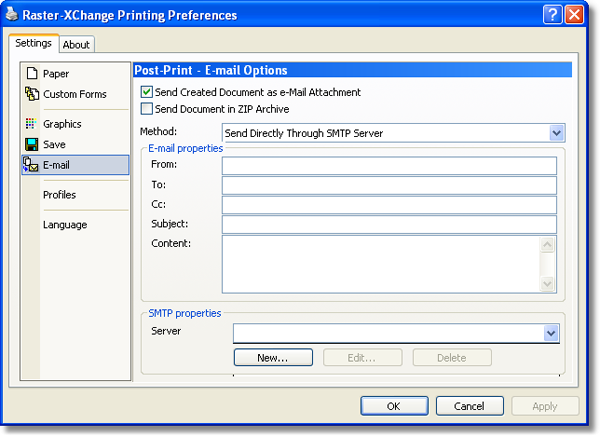Image resolution: width=600 pixels, height=437 pixels.
Task: Click the Help question mark button
Action: tap(552, 15)
